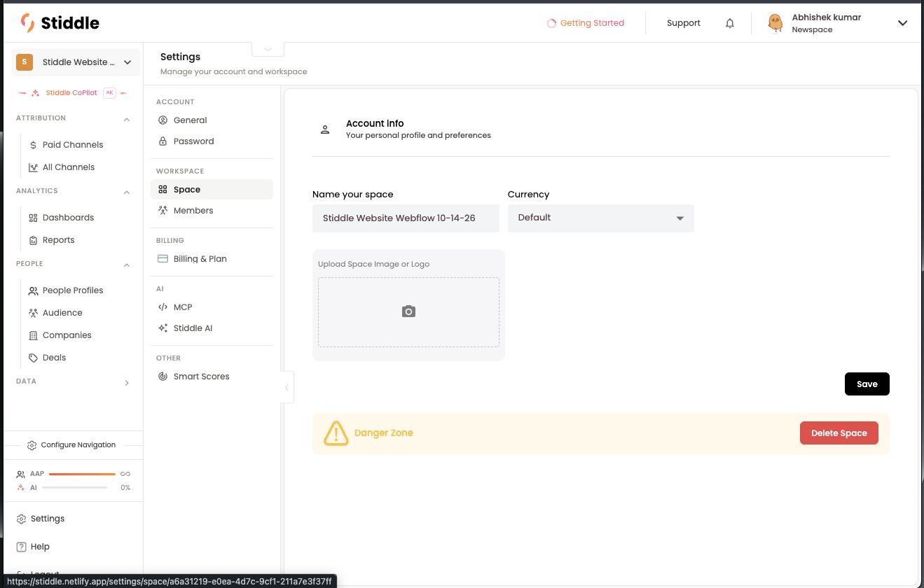The image size is (924, 588).
Task: Open Stiddle CoPilot
Action: [72, 93]
